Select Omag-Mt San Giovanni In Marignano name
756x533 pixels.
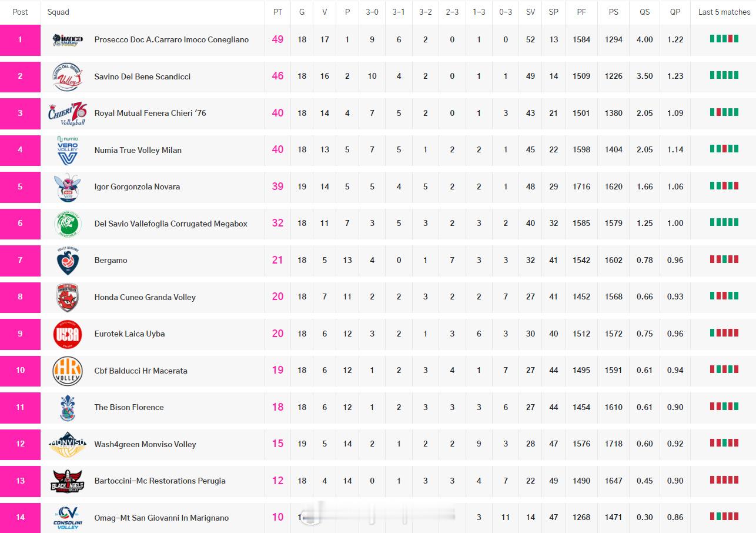click(x=162, y=518)
